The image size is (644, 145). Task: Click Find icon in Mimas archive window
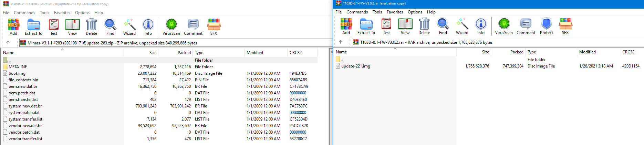point(110,27)
